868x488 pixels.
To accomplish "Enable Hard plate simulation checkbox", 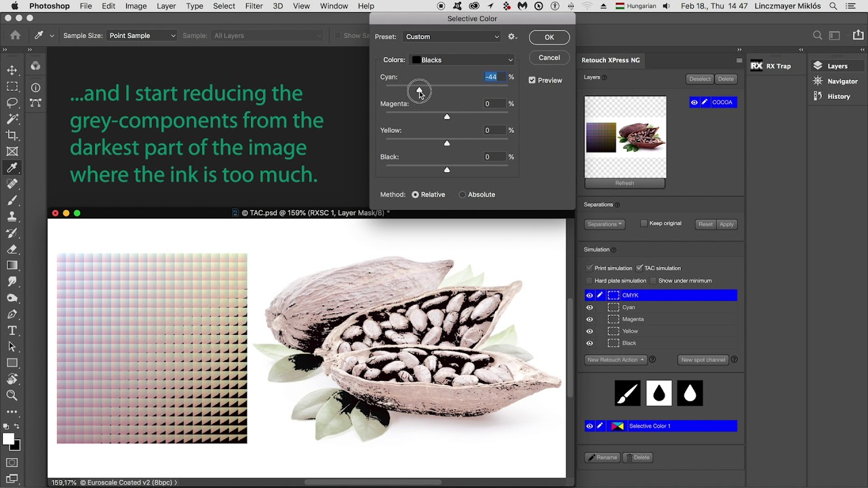I will coord(589,281).
